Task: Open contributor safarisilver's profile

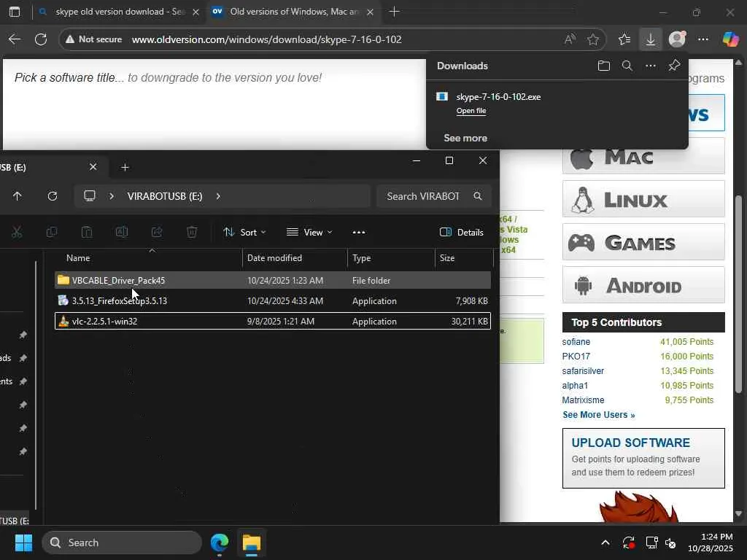Action: click(x=583, y=371)
